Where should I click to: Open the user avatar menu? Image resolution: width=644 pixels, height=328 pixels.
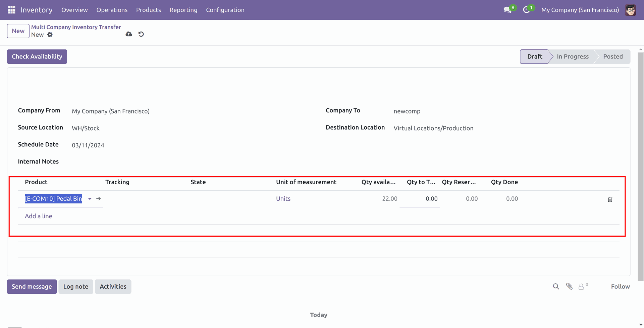coord(630,10)
